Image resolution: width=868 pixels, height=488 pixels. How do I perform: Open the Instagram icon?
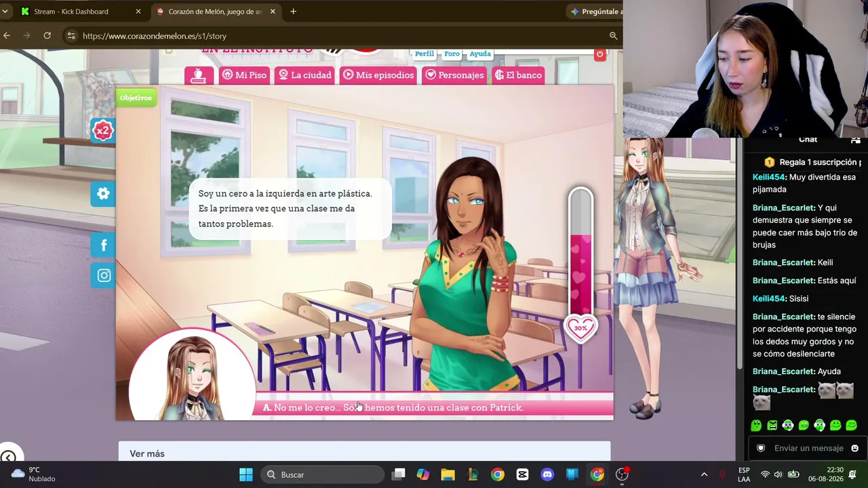[x=103, y=275]
